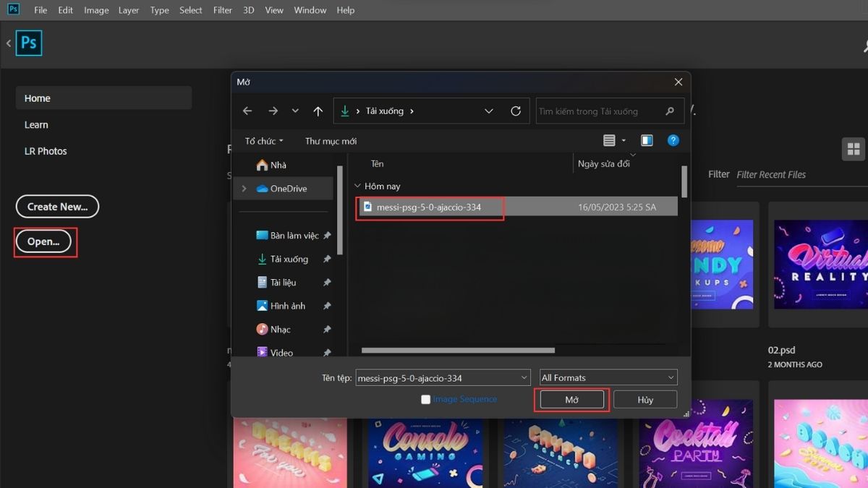Click the file list vertical scrollbar

(684, 181)
